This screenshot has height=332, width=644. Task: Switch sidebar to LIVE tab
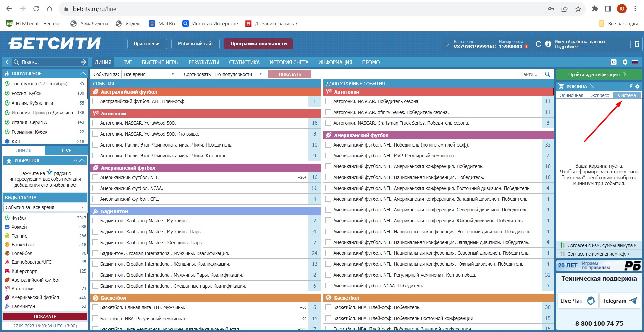(66, 151)
